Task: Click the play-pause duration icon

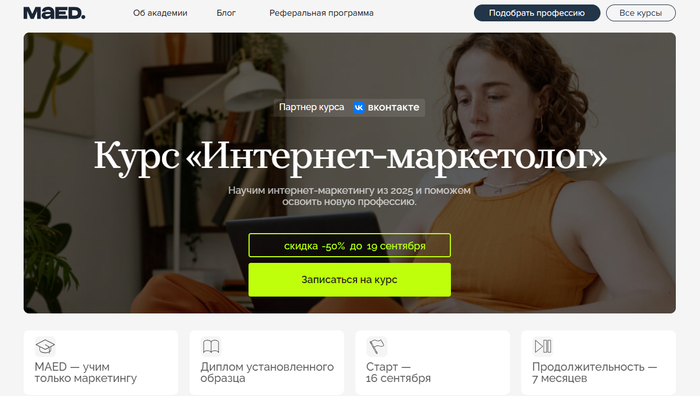Action: (x=543, y=346)
